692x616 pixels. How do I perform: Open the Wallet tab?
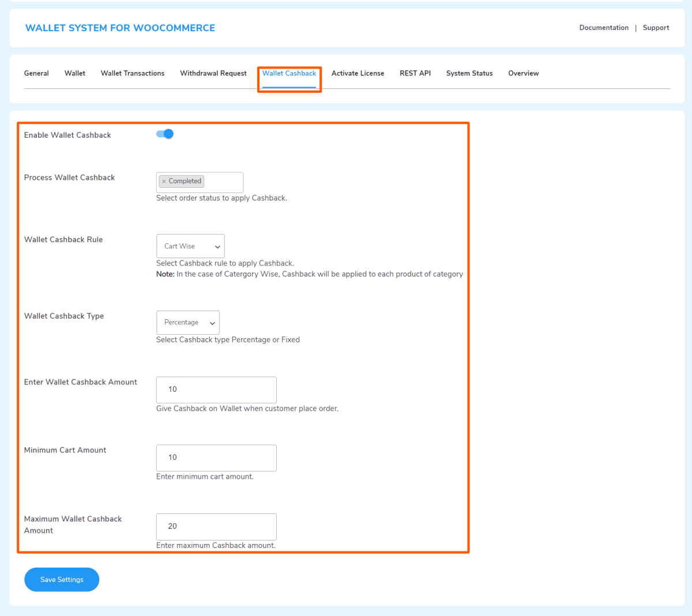click(75, 73)
